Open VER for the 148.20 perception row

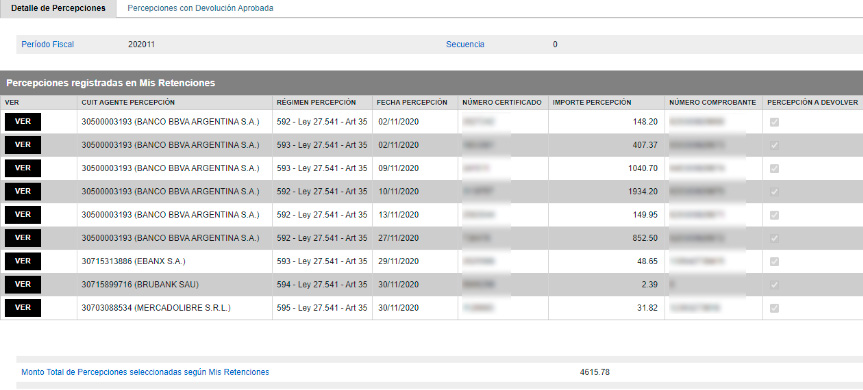click(x=23, y=122)
